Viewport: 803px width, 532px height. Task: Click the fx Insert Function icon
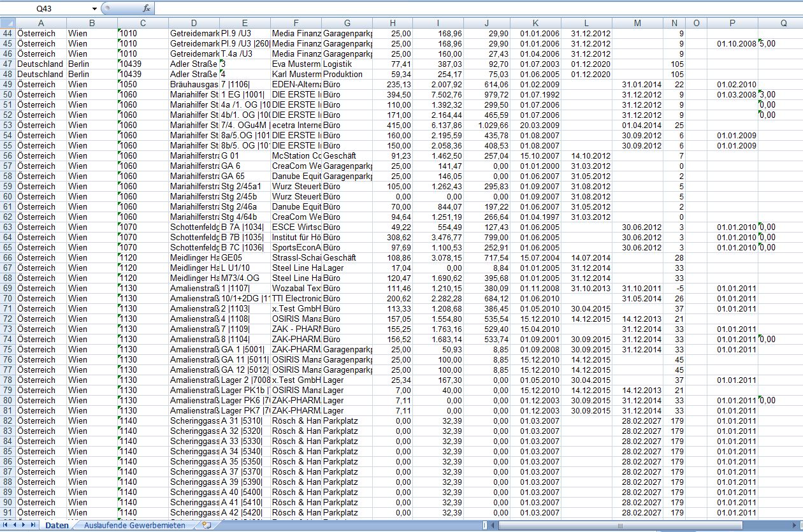pyautogui.click(x=146, y=8)
